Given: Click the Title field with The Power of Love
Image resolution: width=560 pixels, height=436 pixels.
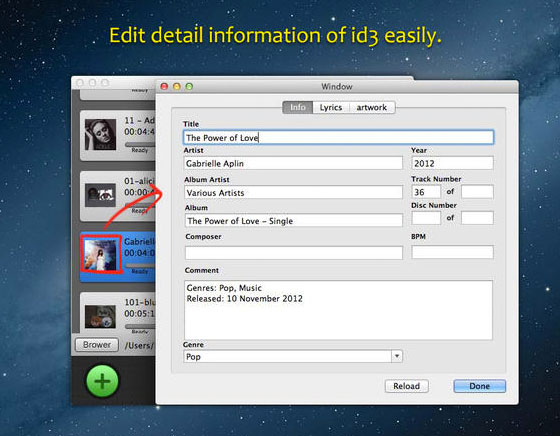Looking at the screenshot, I should tap(338, 137).
